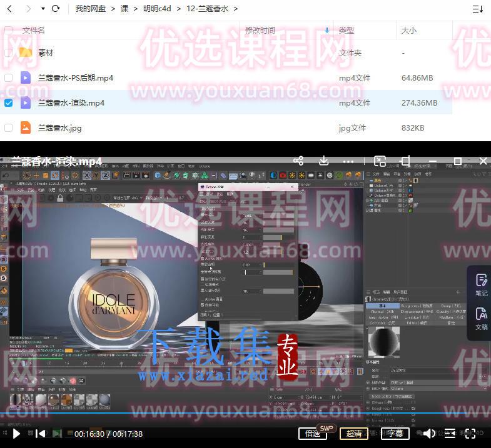Viewport: 491px width, 448px height.
Task: Go back with the left arrow
Action: pyautogui.click(x=9, y=9)
